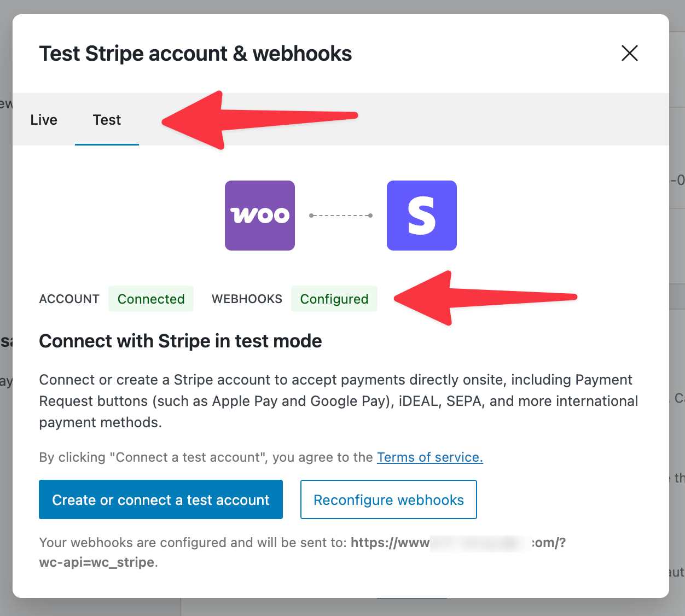Click the WooCommerce logo icon
This screenshot has width=685, height=616.
[259, 215]
